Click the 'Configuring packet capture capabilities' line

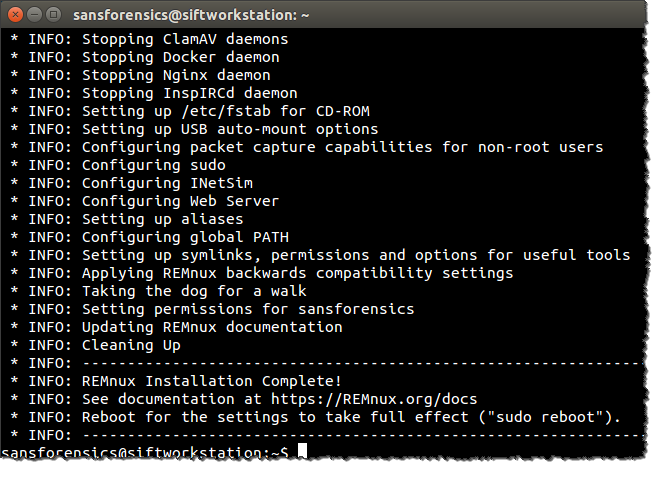[x=307, y=147]
